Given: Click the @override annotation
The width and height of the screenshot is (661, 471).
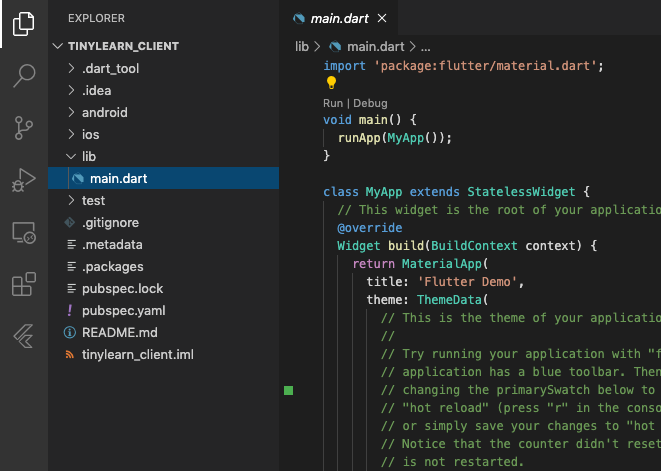Looking at the screenshot, I should (370, 228).
